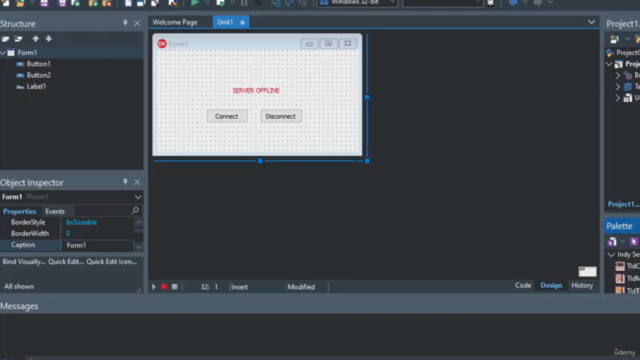This screenshot has height=360, width=640.
Task: Click the BorderStyle bsSizeable value
Action: point(82,222)
